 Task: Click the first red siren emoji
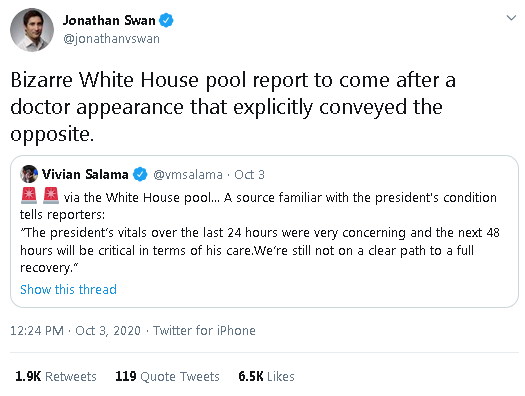[29, 195]
